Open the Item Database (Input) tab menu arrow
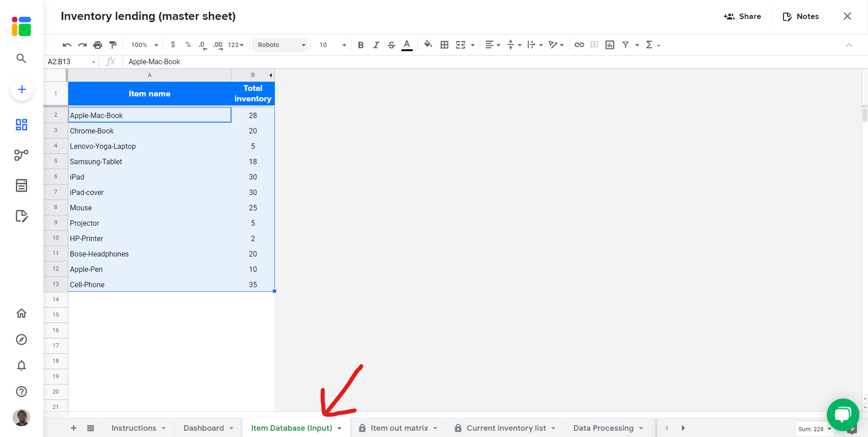 tap(340, 428)
